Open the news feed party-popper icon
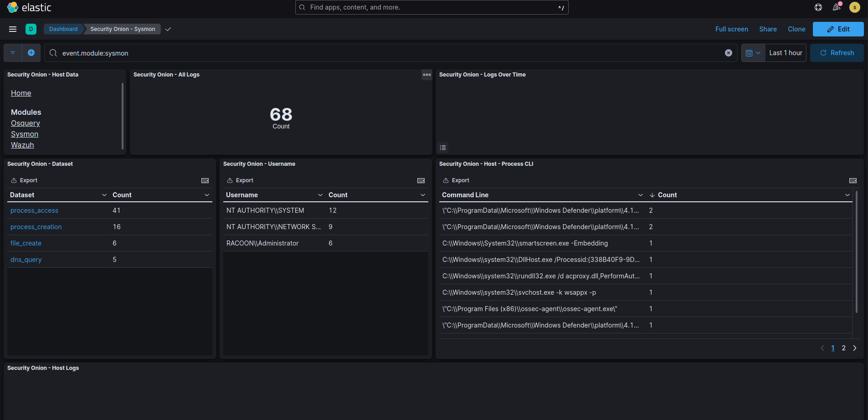The width and height of the screenshot is (868, 420). pyautogui.click(x=836, y=7)
